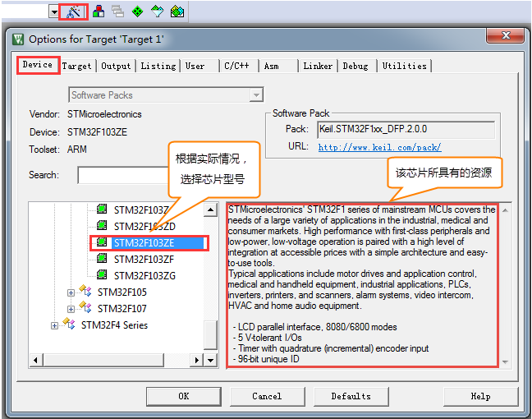Select the STM32F105 family row
532x419 pixels.
(x=122, y=292)
